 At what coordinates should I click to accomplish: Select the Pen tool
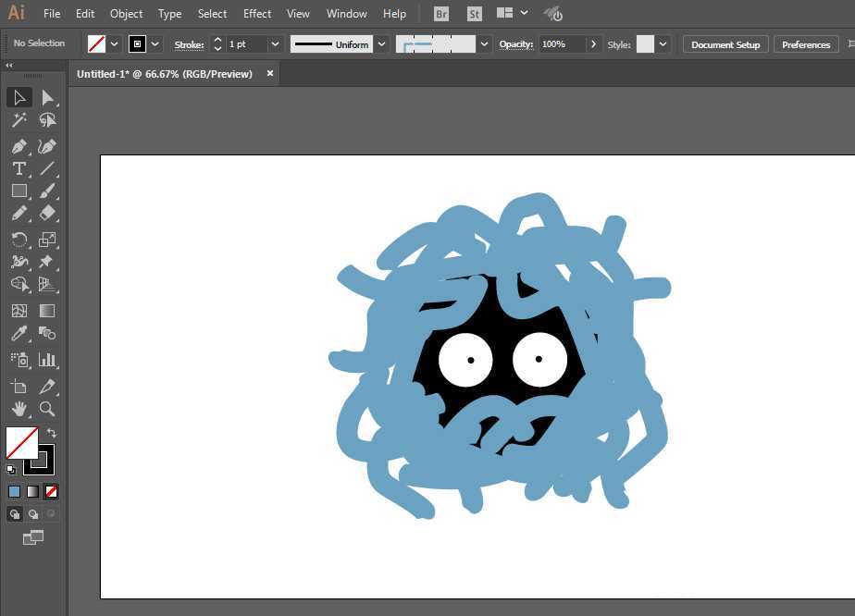(x=19, y=146)
